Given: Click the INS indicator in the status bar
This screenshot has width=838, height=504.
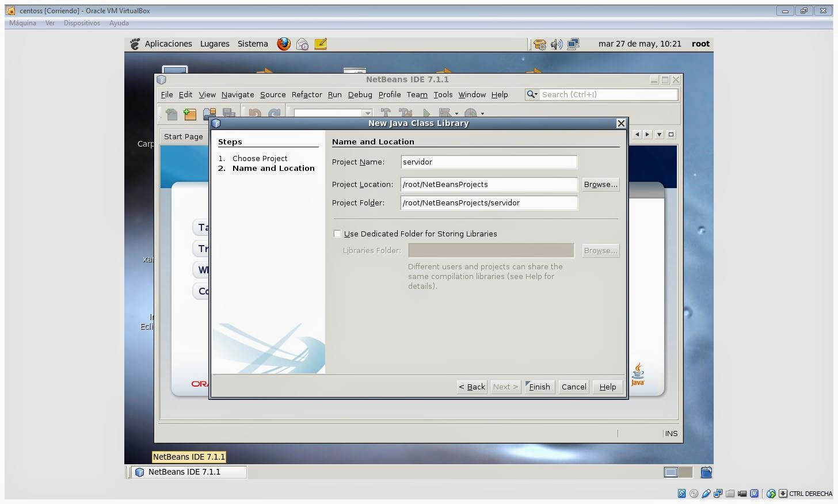Looking at the screenshot, I should tap(671, 433).
